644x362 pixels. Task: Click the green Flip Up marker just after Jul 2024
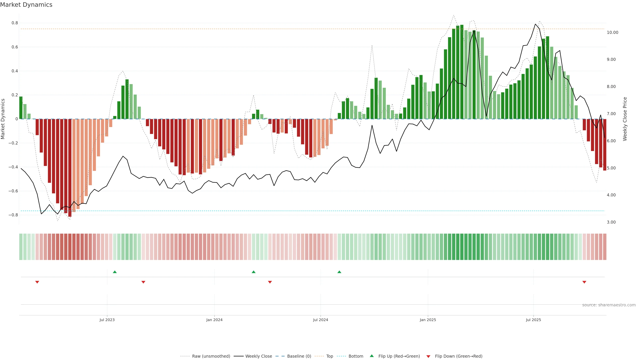click(339, 272)
